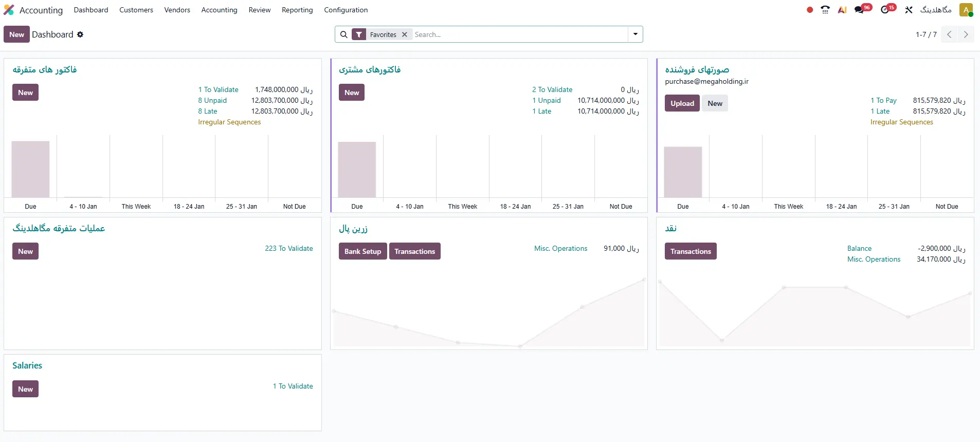The image size is (980, 442).
Task: Open the activities clock icon
Action: [x=885, y=10]
